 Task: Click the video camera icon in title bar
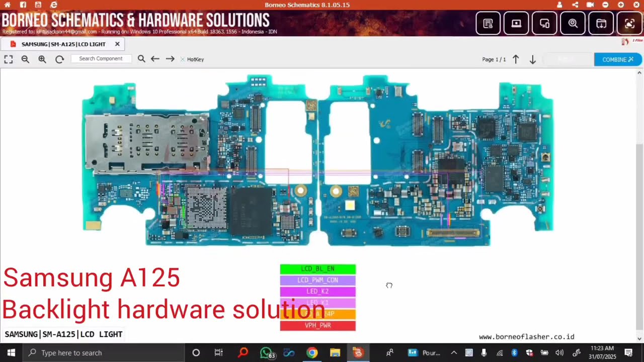coord(590,5)
